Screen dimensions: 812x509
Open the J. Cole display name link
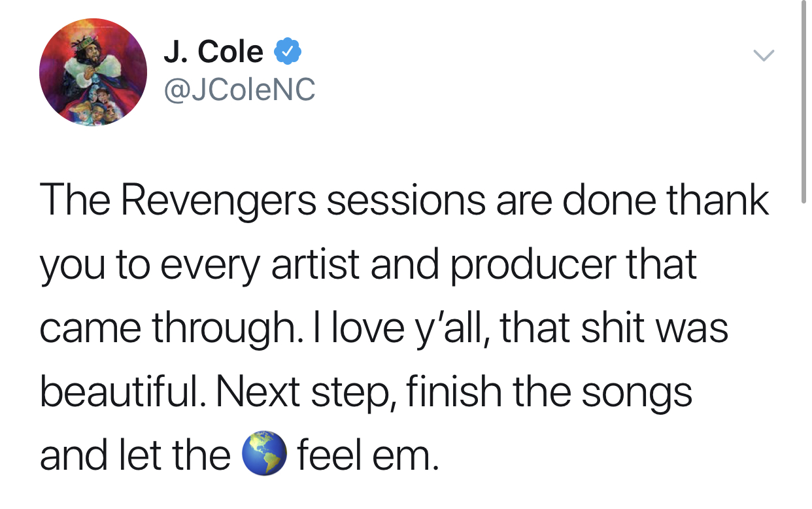tap(213, 52)
